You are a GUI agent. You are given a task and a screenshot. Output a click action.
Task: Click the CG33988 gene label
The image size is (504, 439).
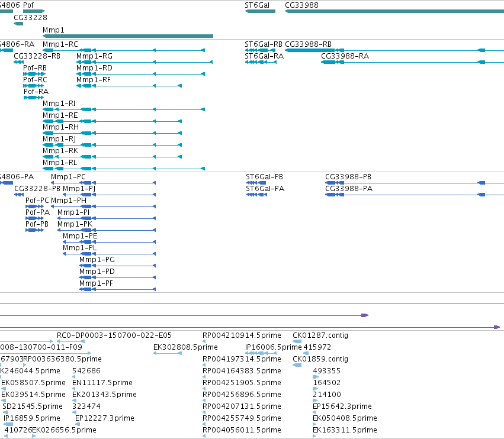(x=301, y=5)
